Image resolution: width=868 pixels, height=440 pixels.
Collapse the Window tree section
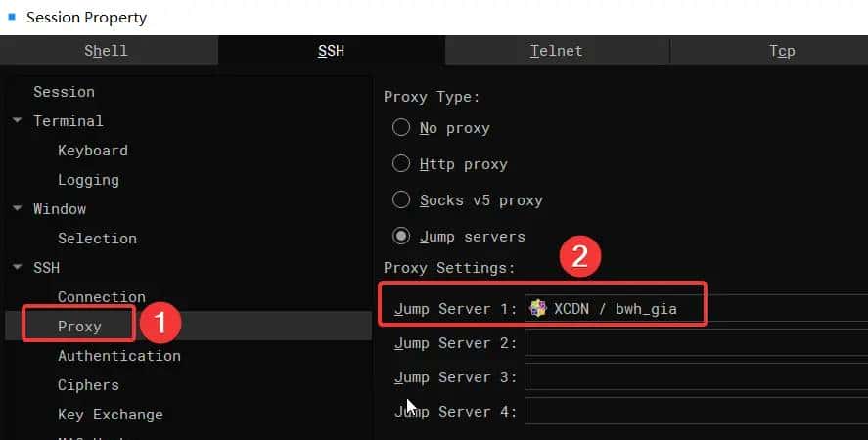click(18, 209)
